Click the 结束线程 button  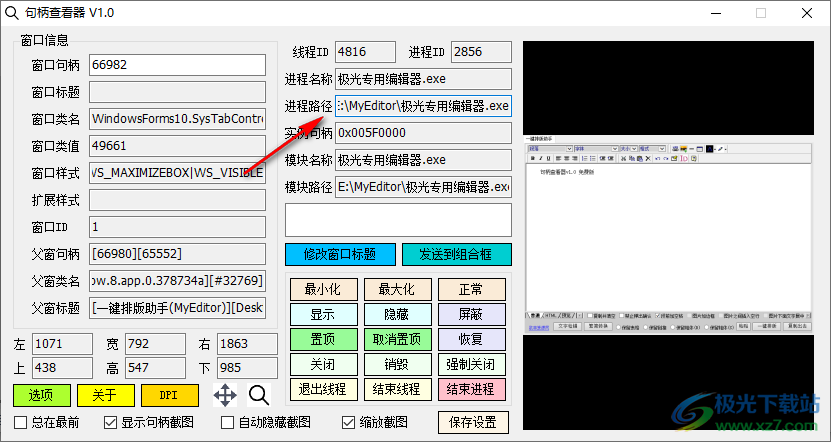[x=397, y=389]
